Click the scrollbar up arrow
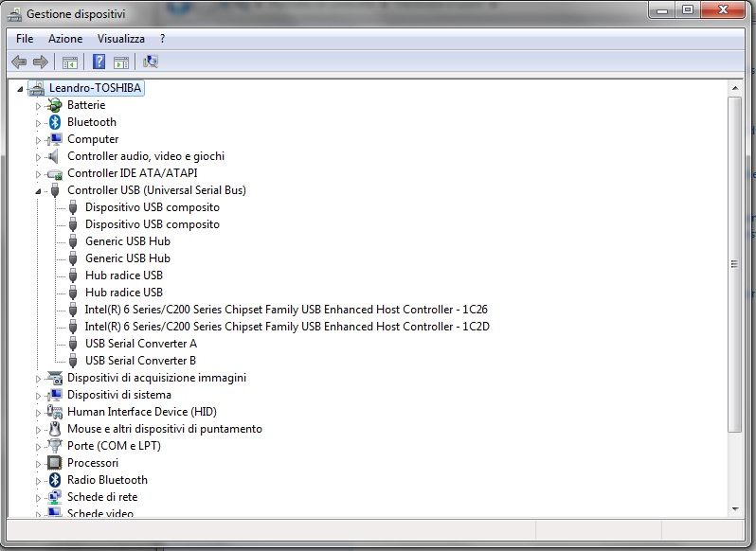The image size is (756, 551). point(735,88)
